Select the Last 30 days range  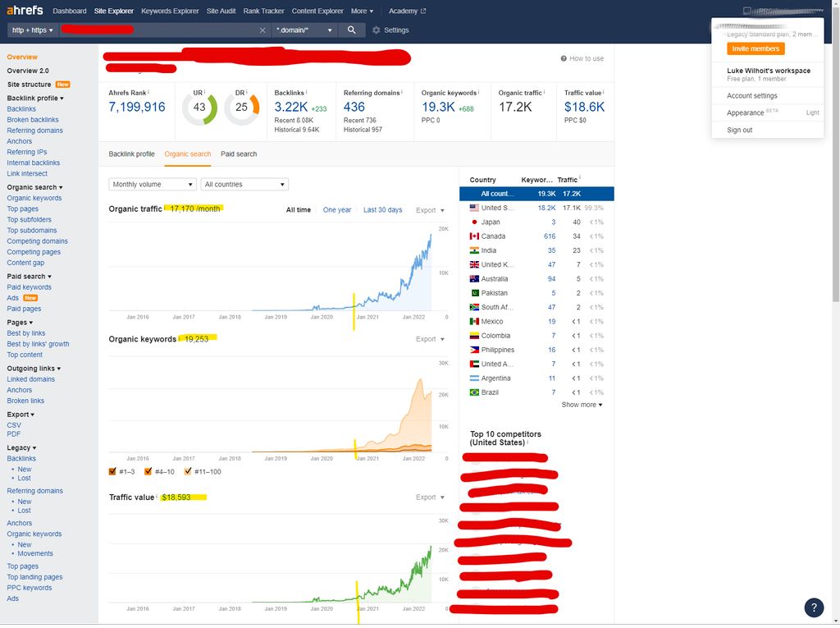tap(382, 210)
